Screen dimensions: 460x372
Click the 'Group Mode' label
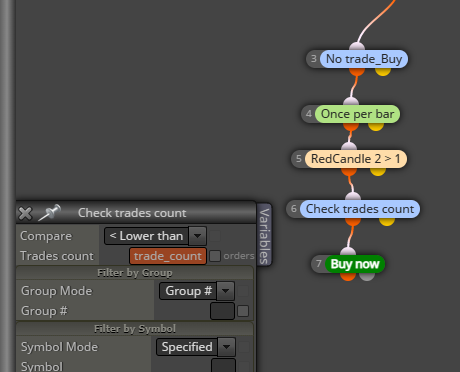(57, 291)
